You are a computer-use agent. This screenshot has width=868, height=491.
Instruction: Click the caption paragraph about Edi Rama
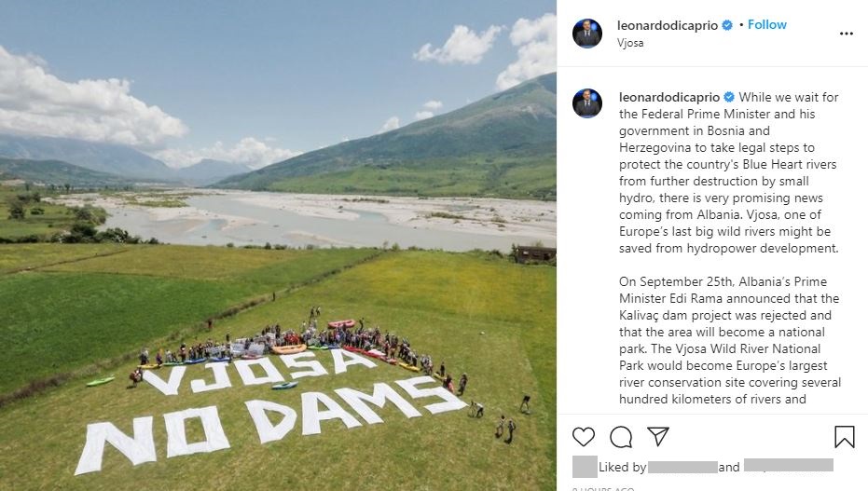pos(730,340)
